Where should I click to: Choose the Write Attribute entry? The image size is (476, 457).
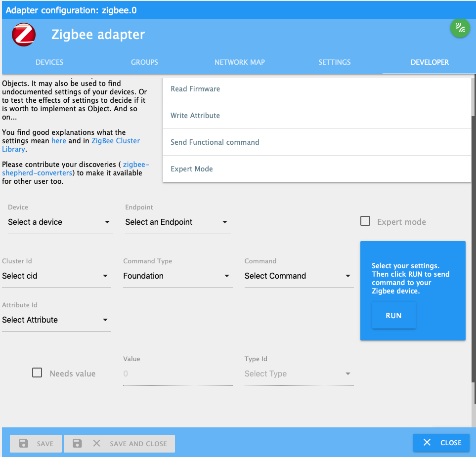coord(317,116)
